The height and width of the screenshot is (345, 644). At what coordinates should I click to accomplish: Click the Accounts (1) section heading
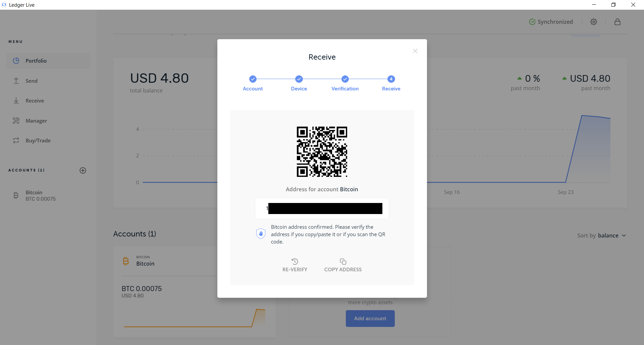pos(135,234)
